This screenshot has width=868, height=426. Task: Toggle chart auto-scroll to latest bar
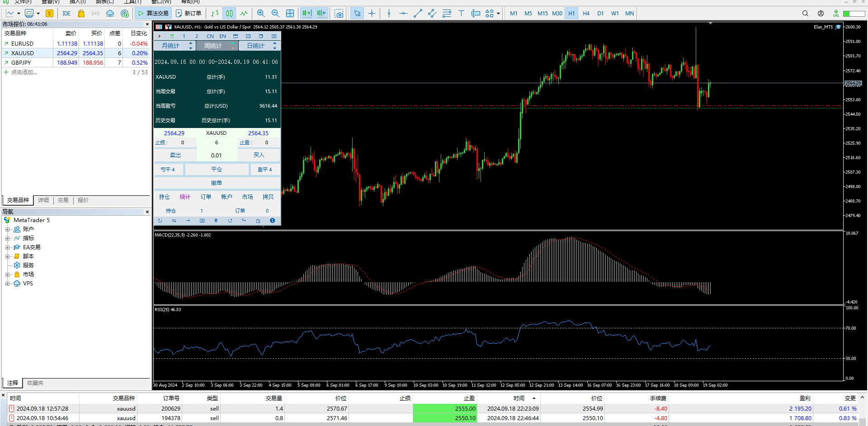click(307, 14)
